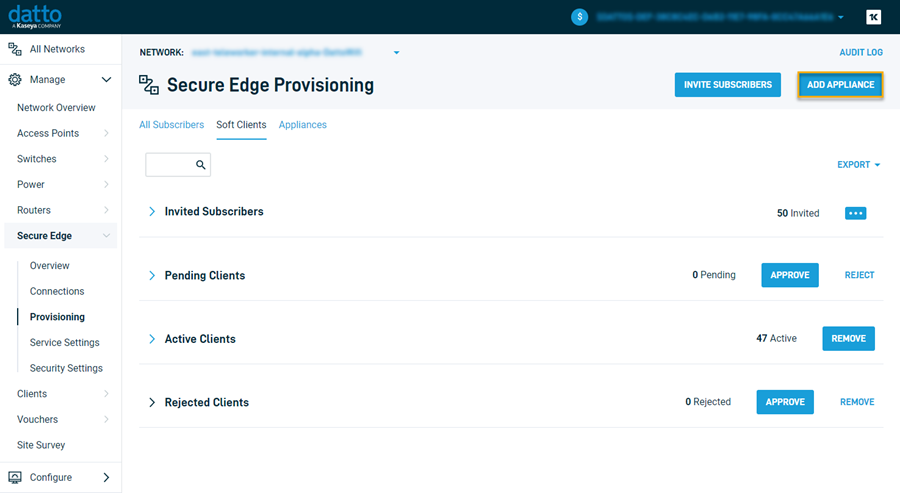Open the Audit Log link
Screen dimensions: 900x493
point(861,52)
